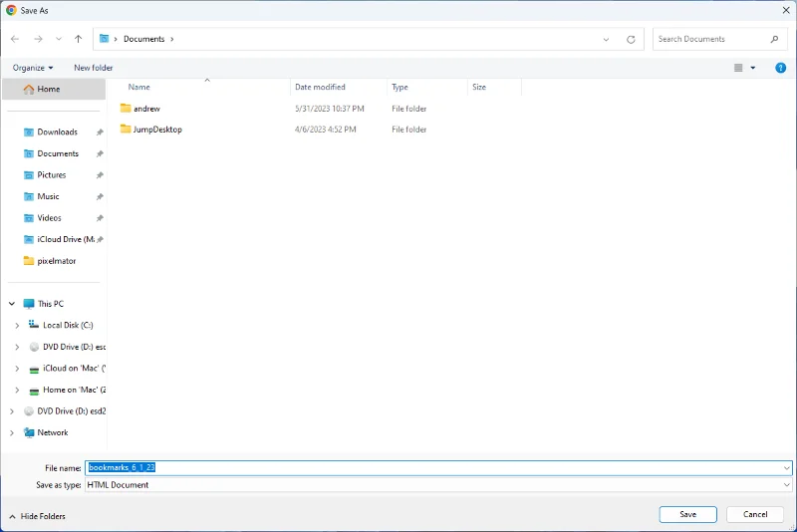The image size is (797, 532).
Task: Click the Back navigation arrow
Action: pos(15,39)
